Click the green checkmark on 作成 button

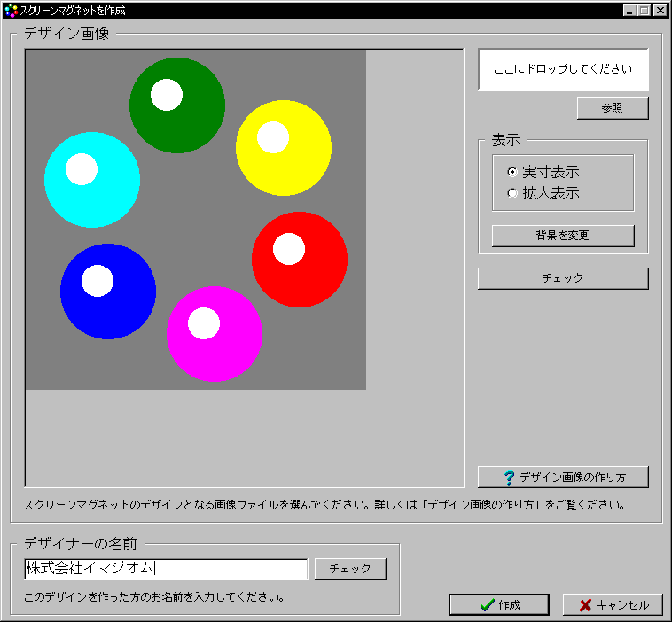pos(486,605)
